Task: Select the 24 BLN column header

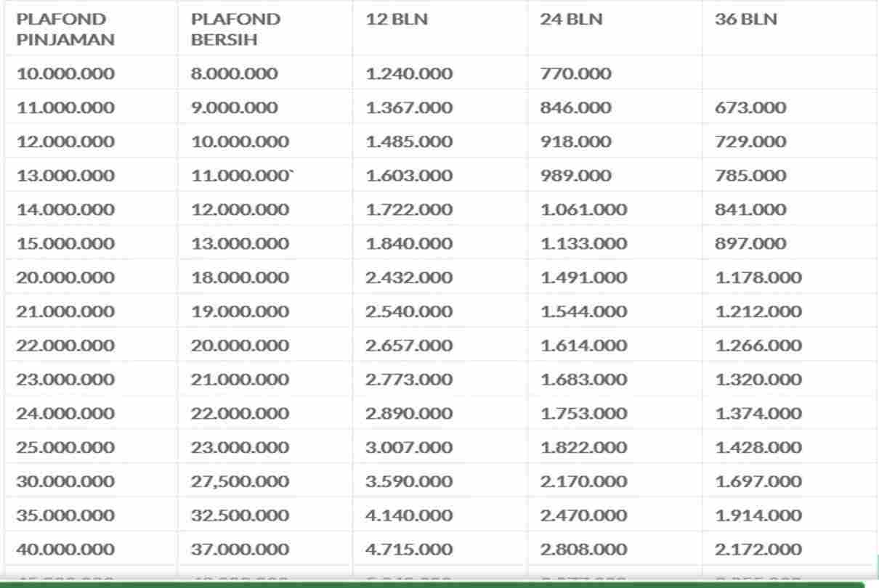Action: (571, 20)
